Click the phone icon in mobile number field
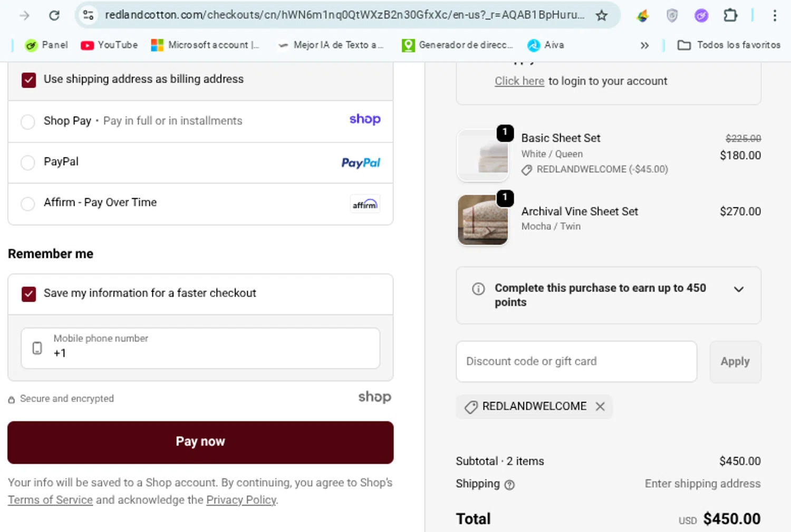This screenshot has width=791, height=532. [37, 348]
